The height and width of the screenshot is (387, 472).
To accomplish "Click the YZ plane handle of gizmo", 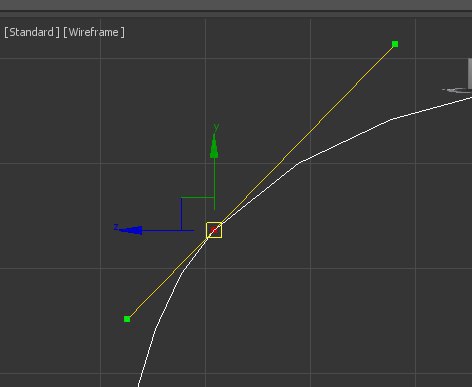I will pos(197,214).
